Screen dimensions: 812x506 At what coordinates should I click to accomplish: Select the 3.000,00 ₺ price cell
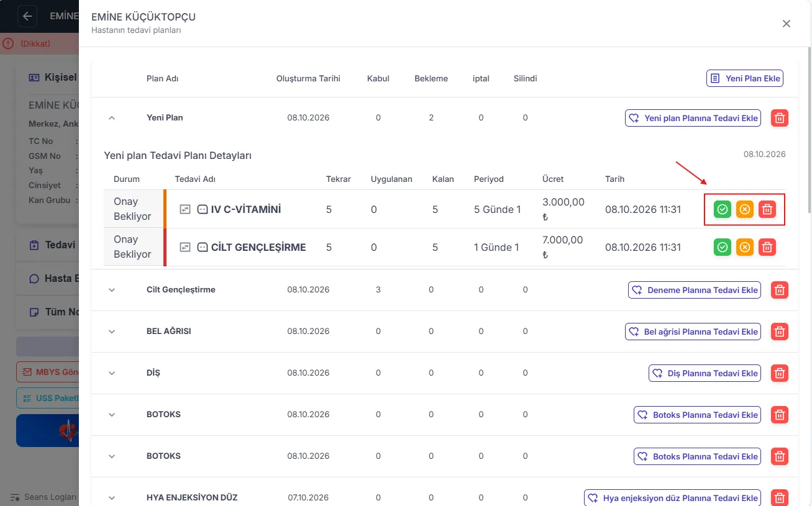(563, 209)
